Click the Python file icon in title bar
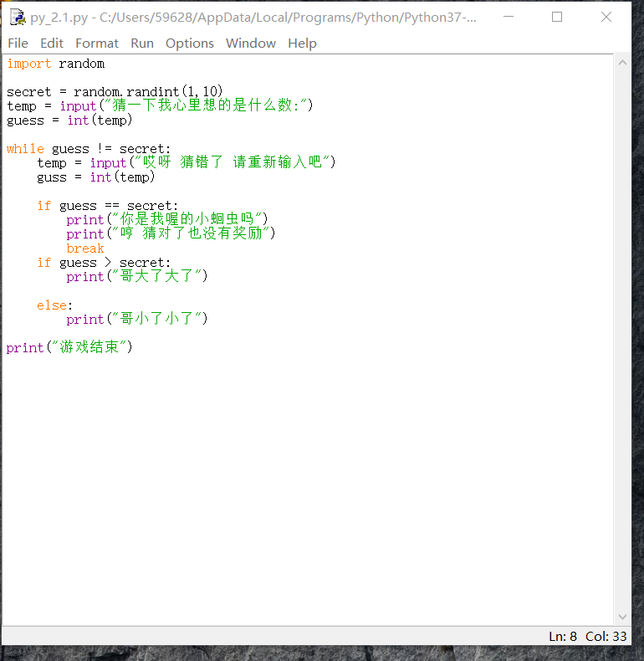The image size is (644, 661). (x=18, y=18)
